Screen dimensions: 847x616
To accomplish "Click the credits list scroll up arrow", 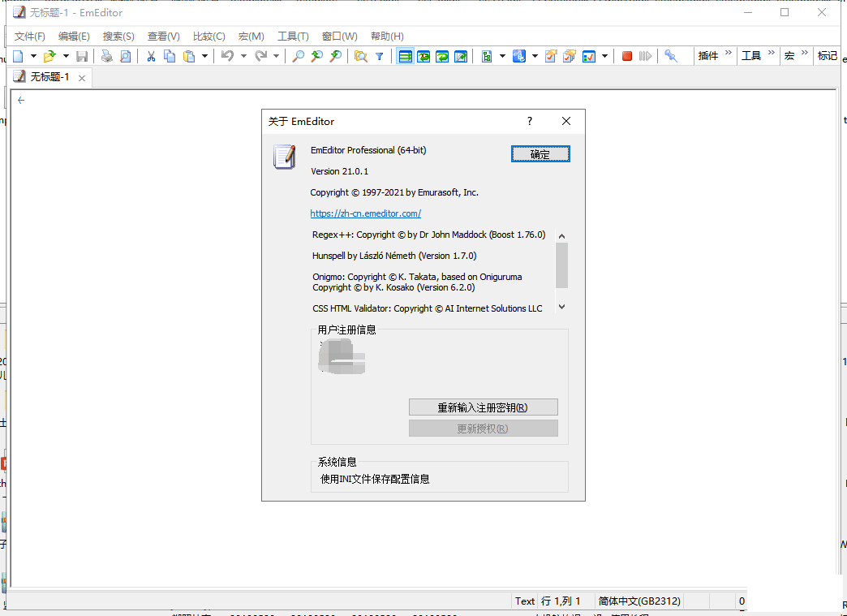I will 561,236.
